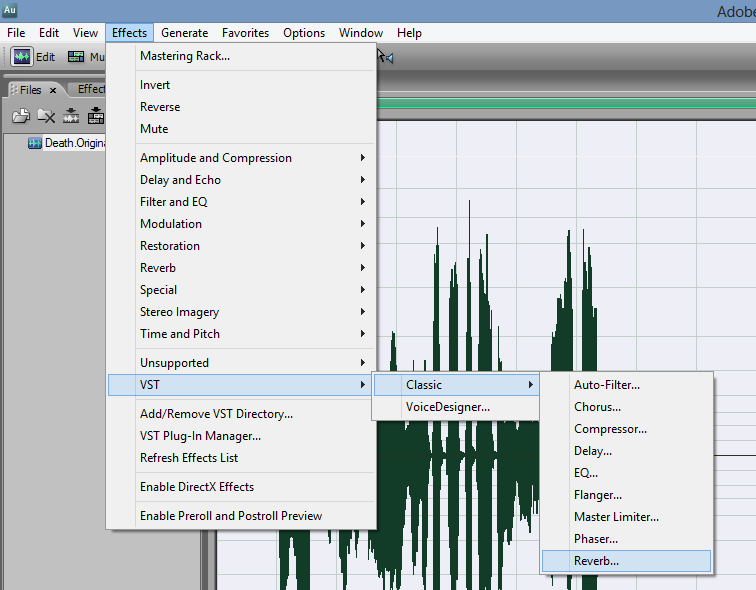Toggle Enable Preroll and Postroll Preview
756x590 pixels.
pos(241,516)
